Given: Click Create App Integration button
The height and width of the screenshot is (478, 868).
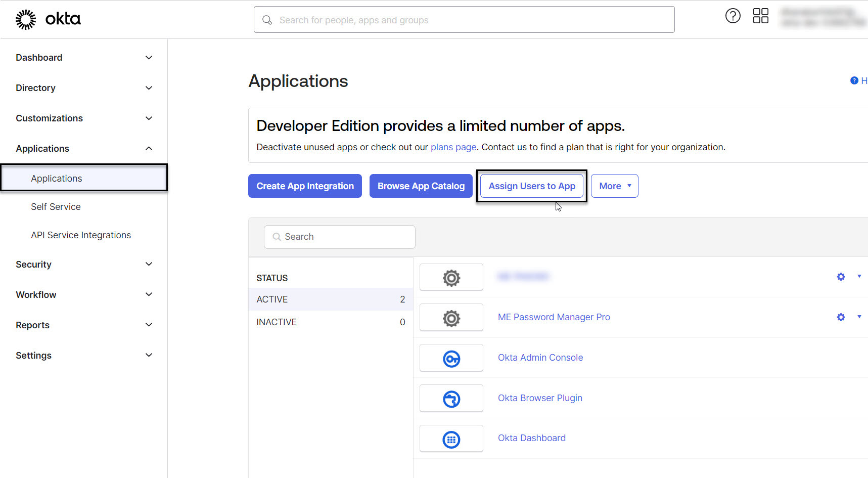Looking at the screenshot, I should coord(305,186).
